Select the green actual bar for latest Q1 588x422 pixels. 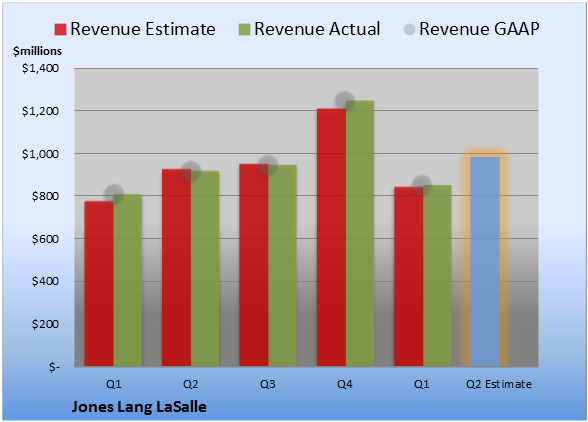pyautogui.click(x=437, y=276)
